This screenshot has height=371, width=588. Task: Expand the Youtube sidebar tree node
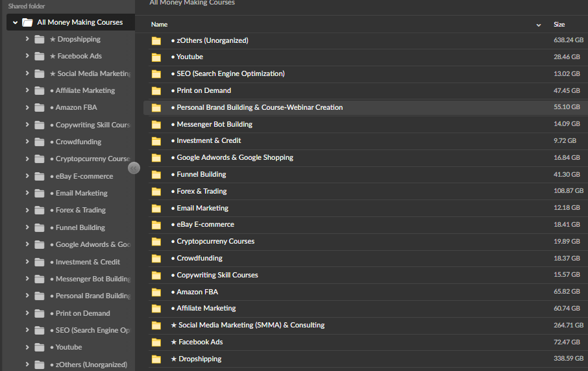(x=27, y=347)
